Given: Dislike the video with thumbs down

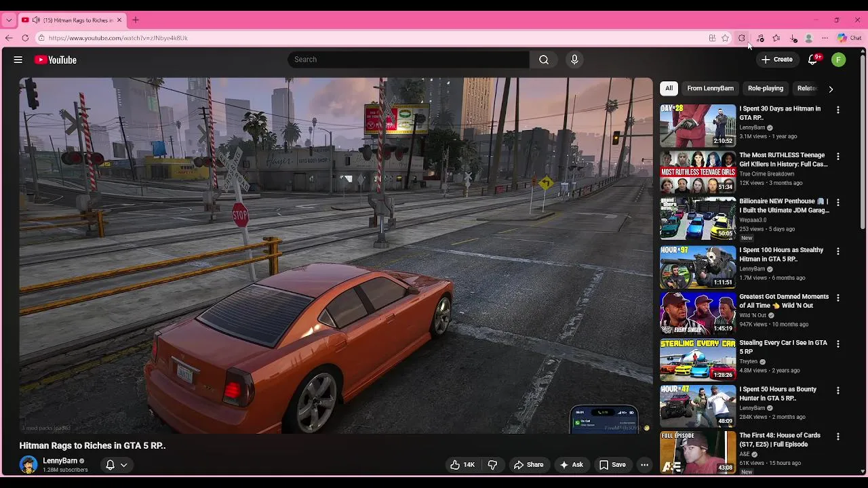Looking at the screenshot, I should (x=493, y=465).
